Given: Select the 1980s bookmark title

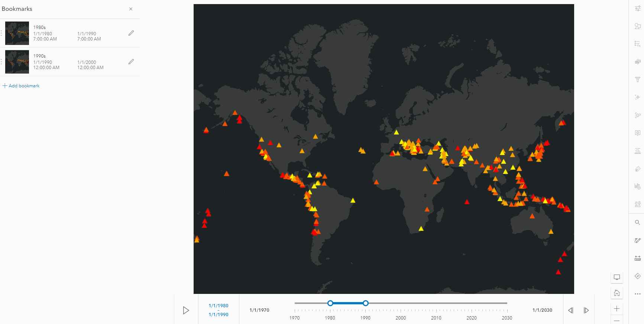Looking at the screenshot, I should (x=39, y=27).
